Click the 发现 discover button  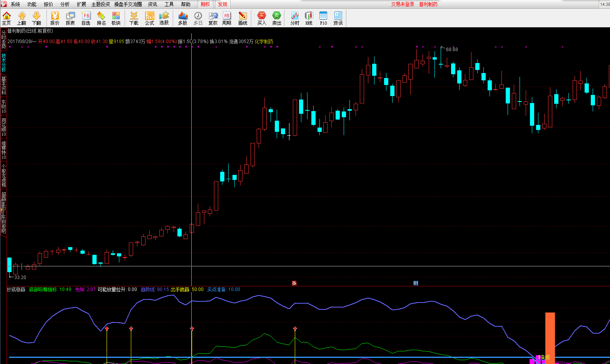(x=222, y=4)
